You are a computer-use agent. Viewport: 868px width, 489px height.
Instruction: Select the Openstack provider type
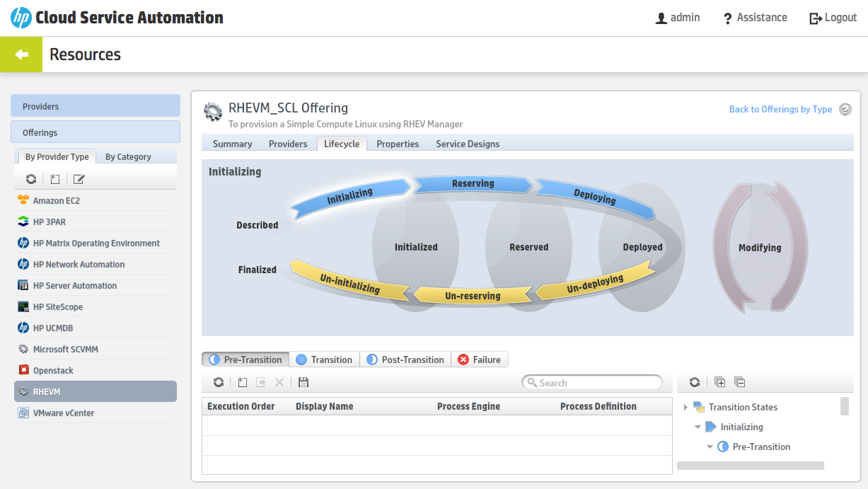pos(95,370)
